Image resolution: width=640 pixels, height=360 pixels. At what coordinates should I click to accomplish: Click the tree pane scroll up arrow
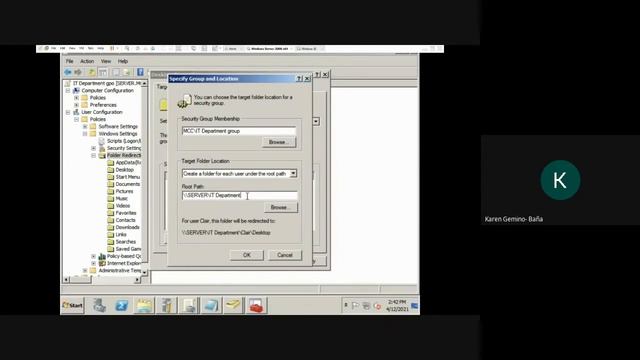(x=144, y=83)
